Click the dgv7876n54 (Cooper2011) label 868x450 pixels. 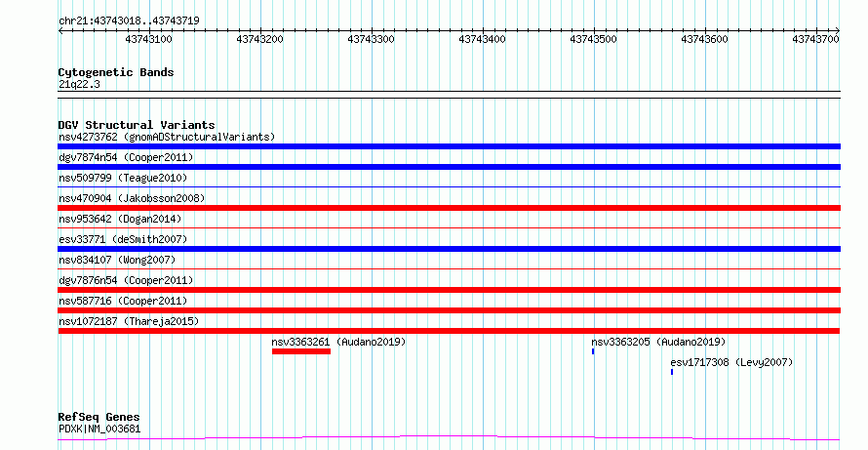126,280
